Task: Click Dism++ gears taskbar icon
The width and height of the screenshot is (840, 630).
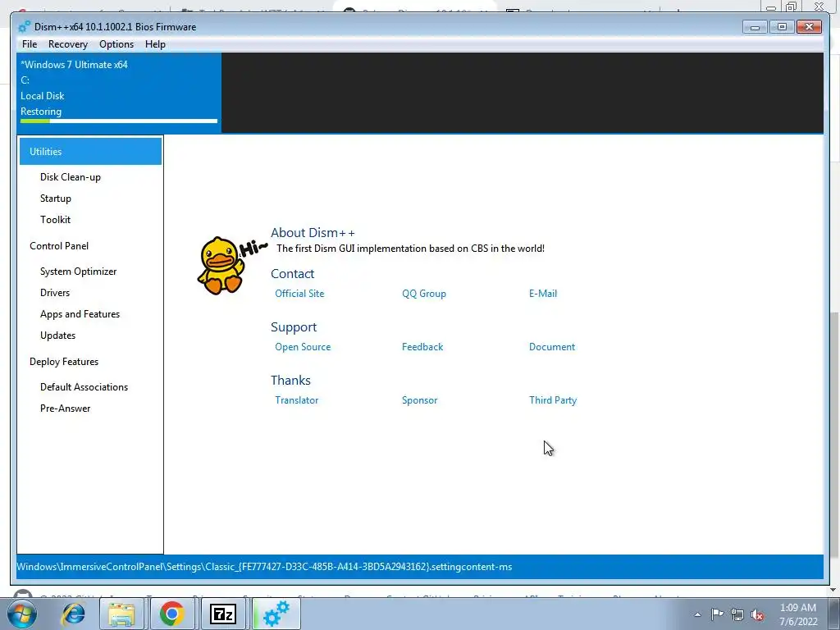Action: click(x=276, y=614)
